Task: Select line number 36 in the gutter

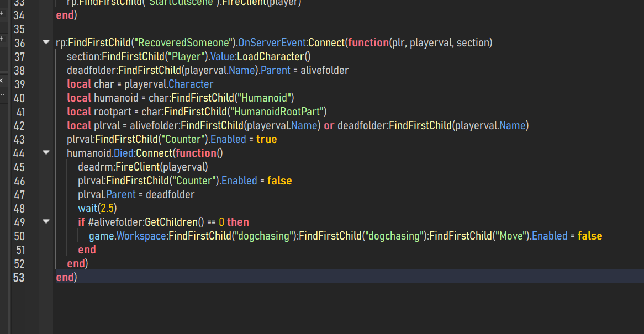Action: pyautogui.click(x=19, y=43)
